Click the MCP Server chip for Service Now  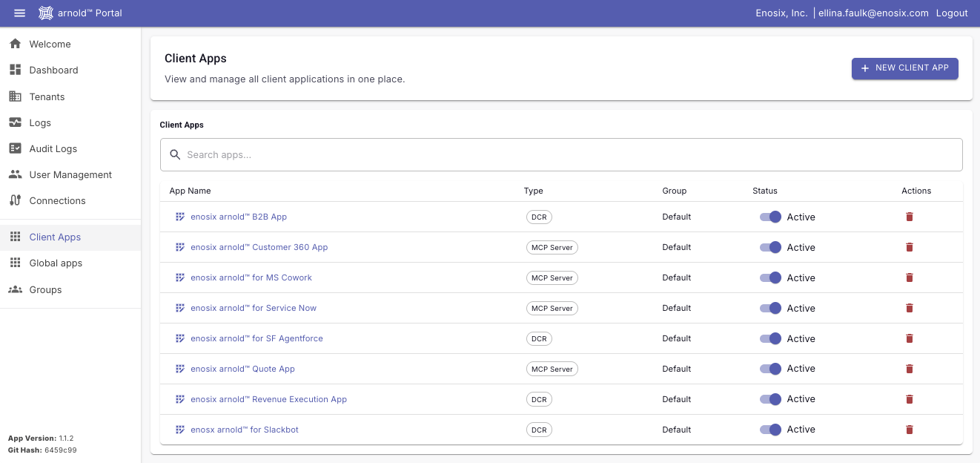coord(552,308)
